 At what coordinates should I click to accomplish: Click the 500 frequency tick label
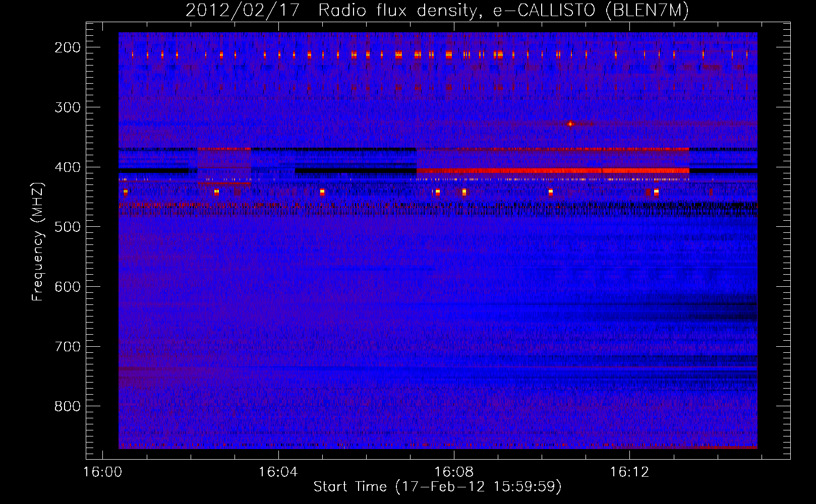(67, 227)
